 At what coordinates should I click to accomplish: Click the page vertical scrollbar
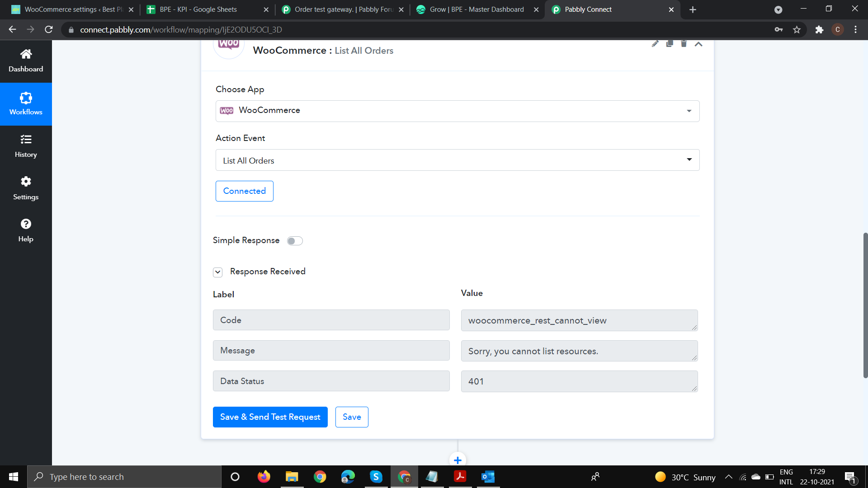click(x=865, y=305)
